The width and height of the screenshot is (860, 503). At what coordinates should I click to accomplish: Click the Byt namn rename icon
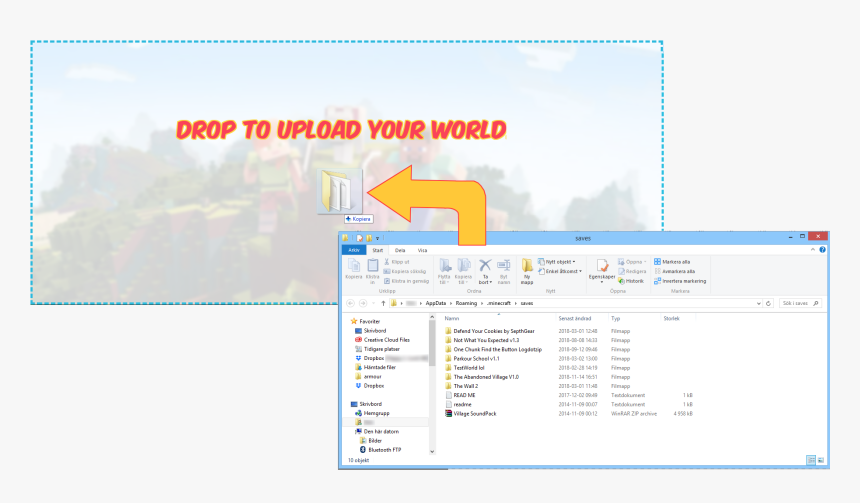click(x=503, y=266)
